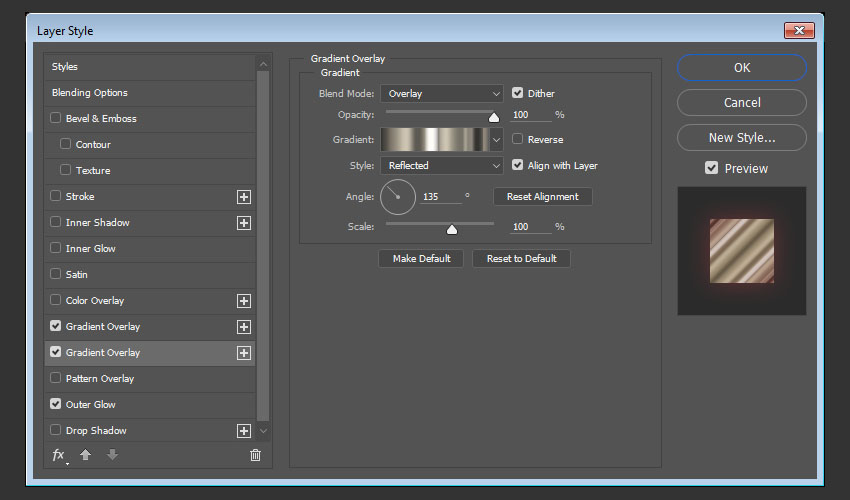
Task: Move effect up with the up arrow
Action: click(85, 455)
